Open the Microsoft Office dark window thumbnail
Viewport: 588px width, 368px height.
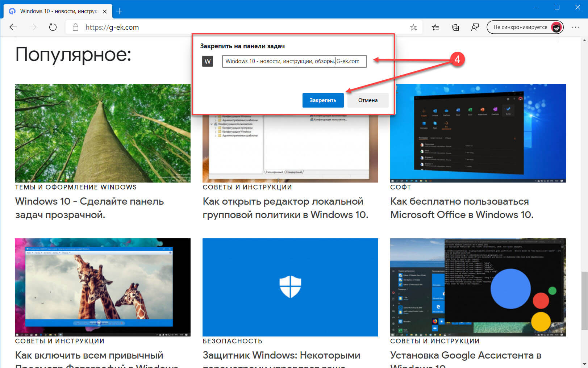(x=478, y=133)
